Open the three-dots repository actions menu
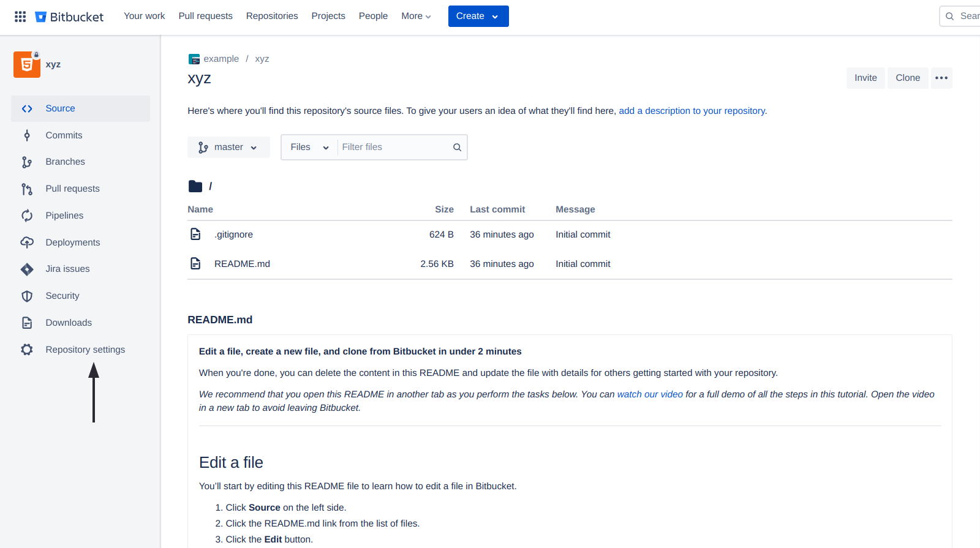The width and height of the screenshot is (980, 548). click(x=941, y=78)
